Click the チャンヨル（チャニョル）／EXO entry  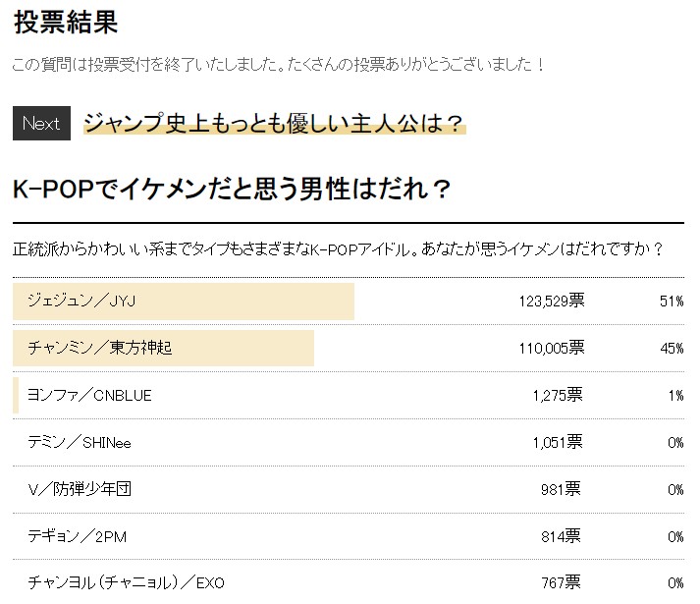(x=127, y=582)
